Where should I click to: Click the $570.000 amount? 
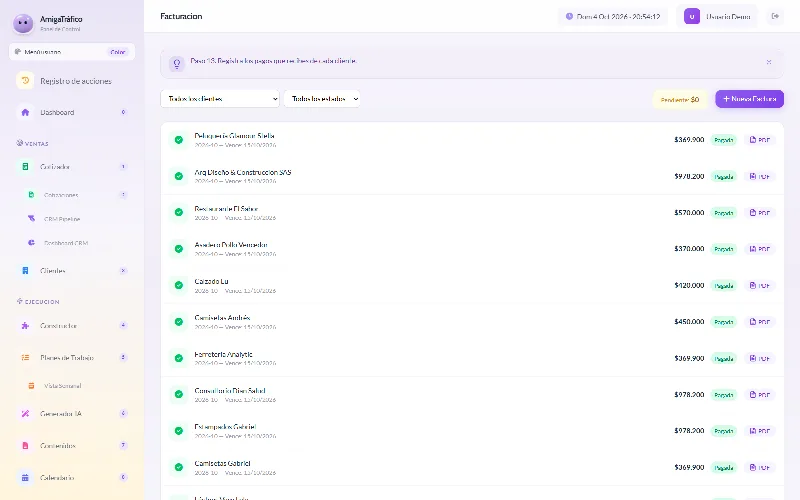click(x=689, y=212)
